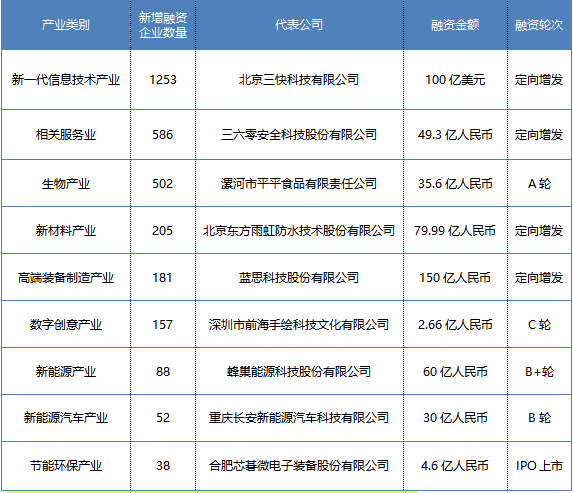The height and width of the screenshot is (493, 573).
Task: Select the cell with value 52
Action: click(x=163, y=418)
